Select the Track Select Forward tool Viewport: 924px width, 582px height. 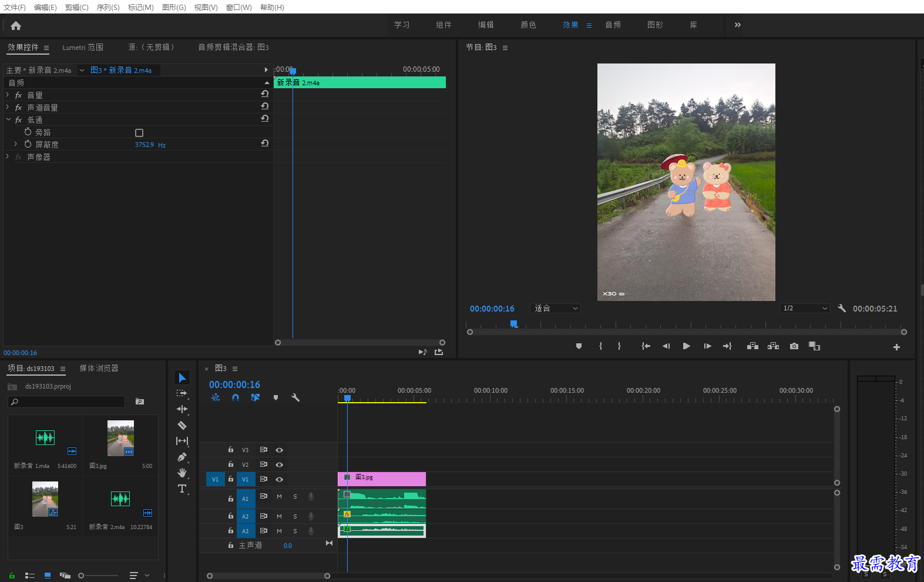(x=182, y=393)
